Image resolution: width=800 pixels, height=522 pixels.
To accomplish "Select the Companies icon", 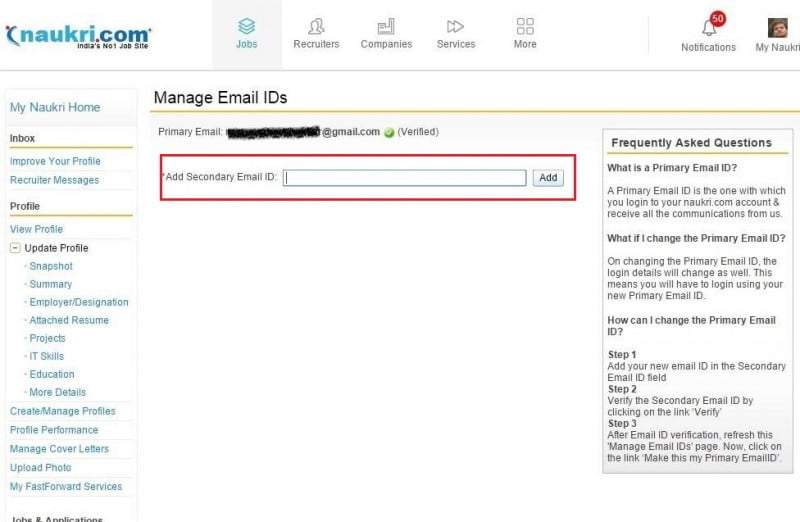I will pos(386,27).
